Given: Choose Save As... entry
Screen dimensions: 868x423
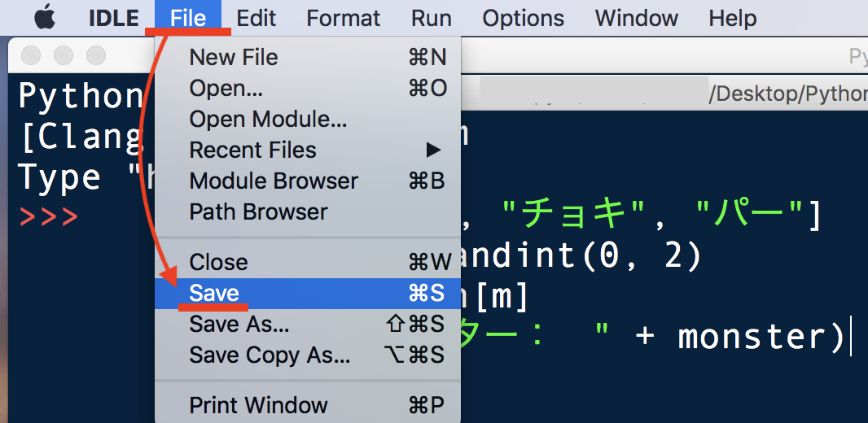Looking at the screenshot, I should (x=308, y=325).
